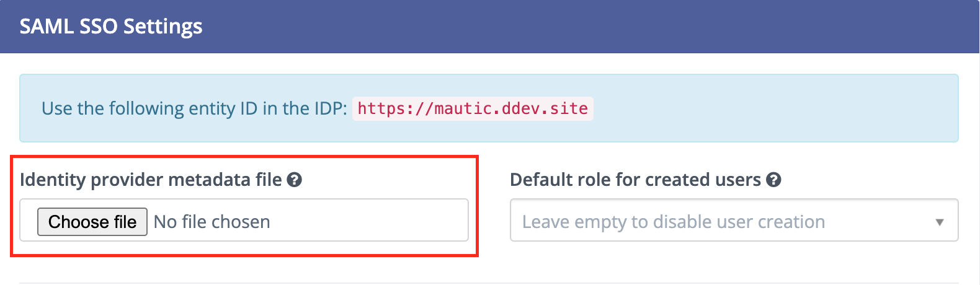Click 'Use the following entity ID in the IDP' text
Viewport: 980px width, 285px height.
(x=194, y=108)
